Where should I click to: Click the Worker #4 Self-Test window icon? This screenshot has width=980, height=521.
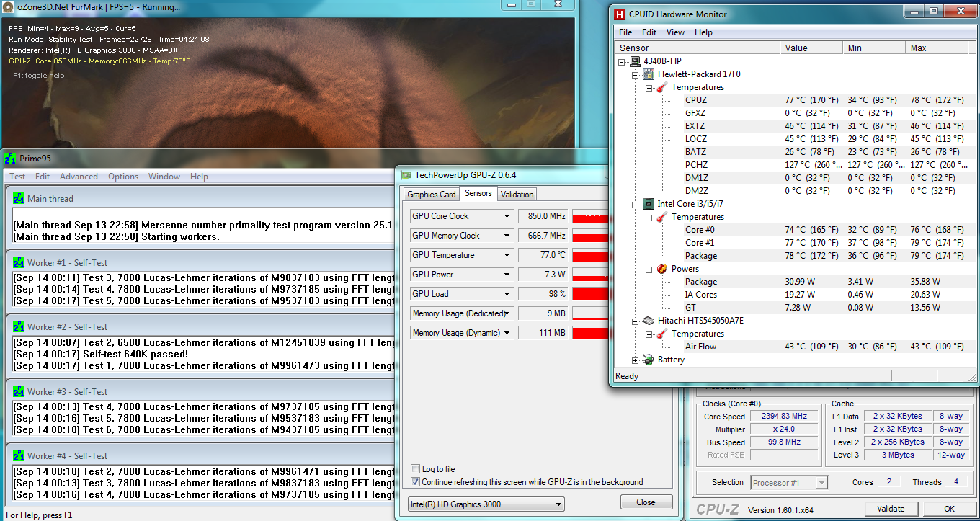(x=19, y=455)
